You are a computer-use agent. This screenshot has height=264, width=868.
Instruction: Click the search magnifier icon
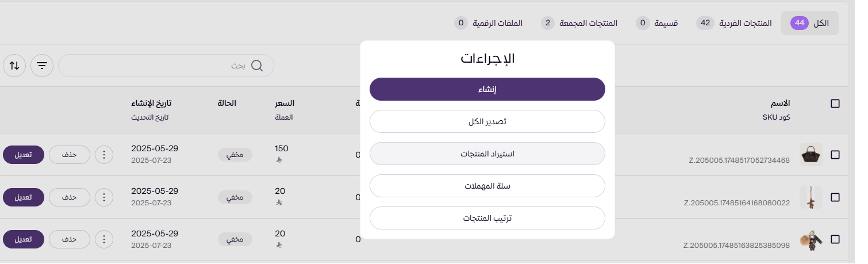tap(257, 66)
